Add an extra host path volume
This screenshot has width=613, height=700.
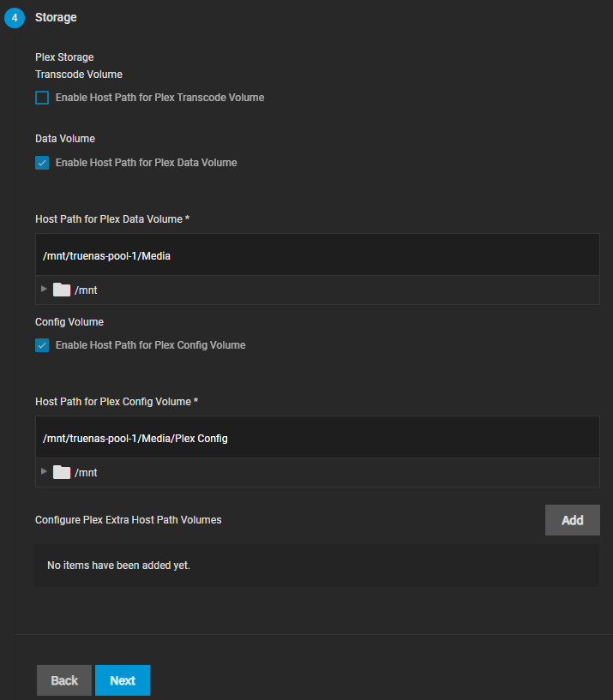(573, 520)
